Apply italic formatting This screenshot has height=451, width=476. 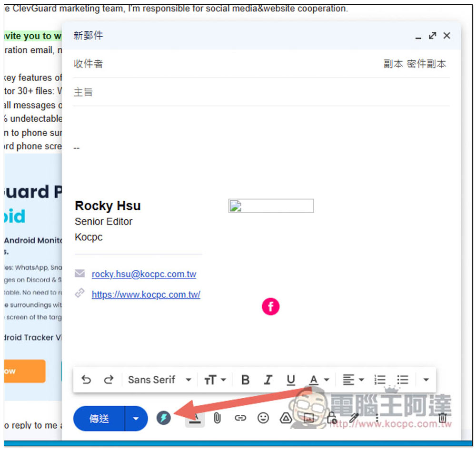pos(268,380)
